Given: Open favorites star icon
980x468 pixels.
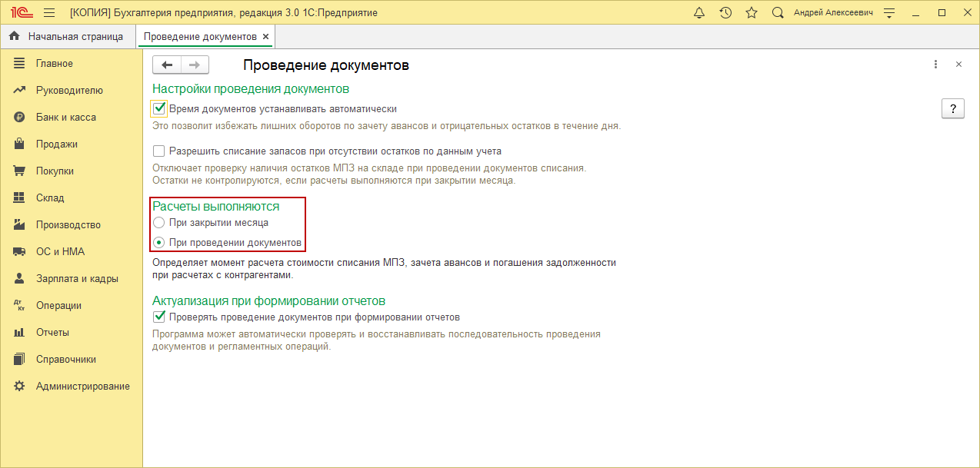Looking at the screenshot, I should click(752, 13).
